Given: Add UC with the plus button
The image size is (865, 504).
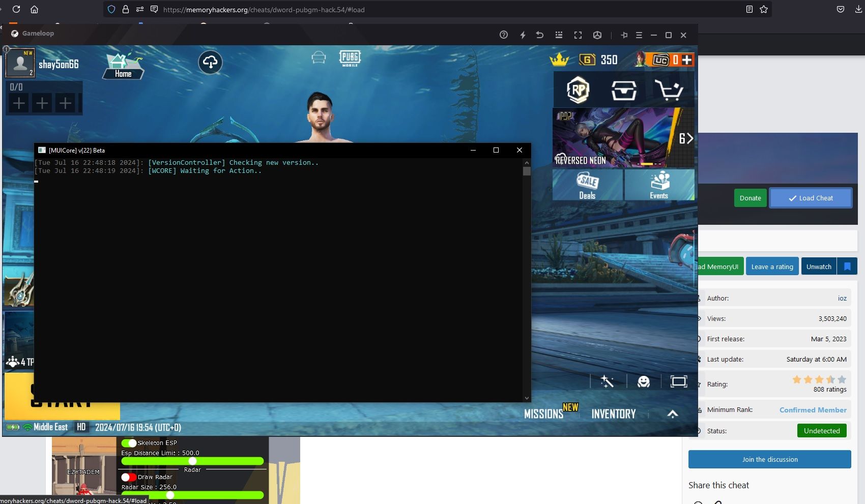Looking at the screenshot, I should [687, 60].
